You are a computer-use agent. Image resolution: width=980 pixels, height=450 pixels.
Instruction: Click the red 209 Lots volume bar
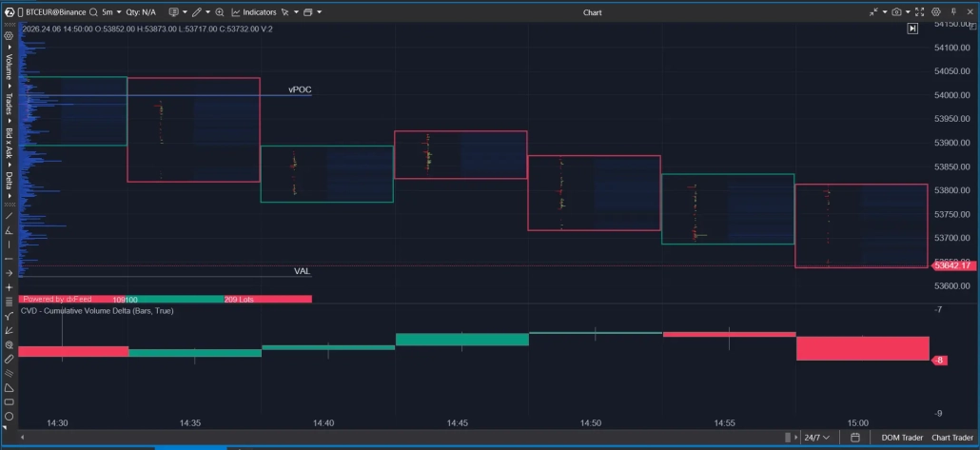[x=267, y=300]
